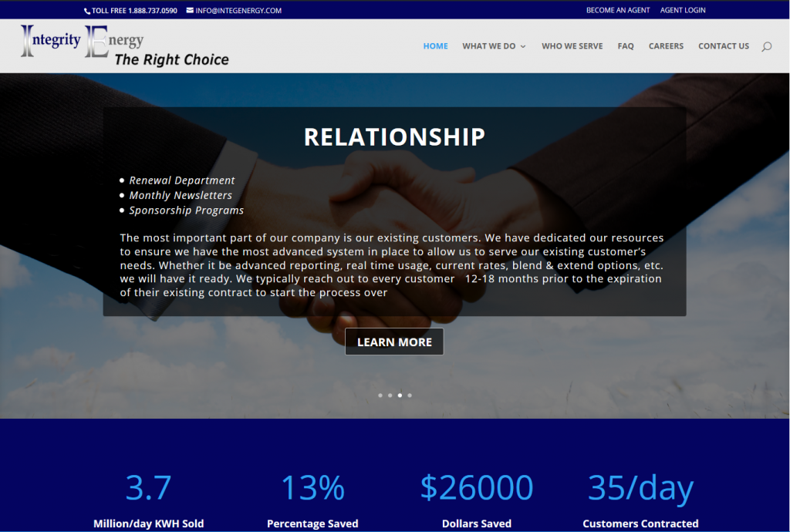Click the Million/day KWH Sold label
The image size is (790, 532).
149,524
